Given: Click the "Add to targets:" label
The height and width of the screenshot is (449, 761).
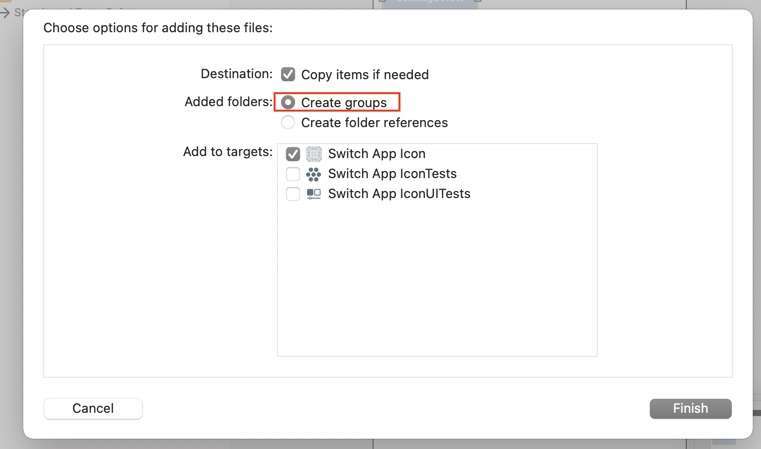Looking at the screenshot, I should (227, 152).
